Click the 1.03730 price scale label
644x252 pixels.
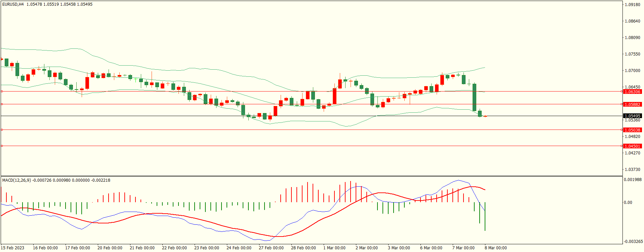[632, 170]
